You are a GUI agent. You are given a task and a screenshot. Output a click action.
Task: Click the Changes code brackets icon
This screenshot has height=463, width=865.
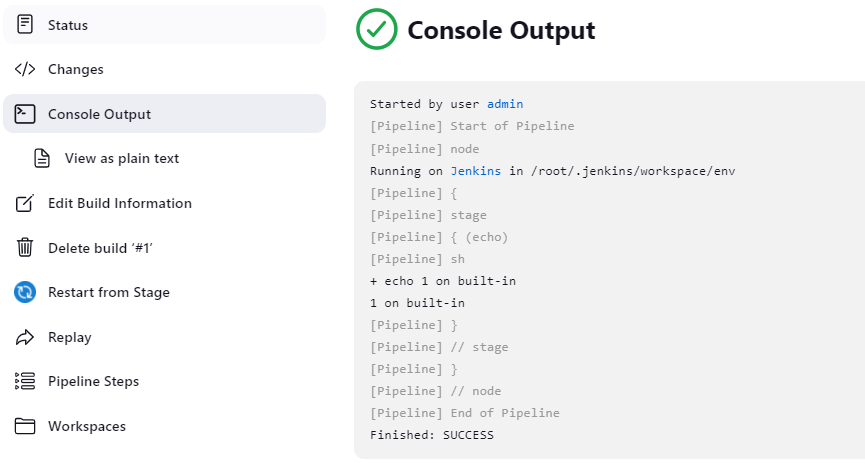click(25, 69)
